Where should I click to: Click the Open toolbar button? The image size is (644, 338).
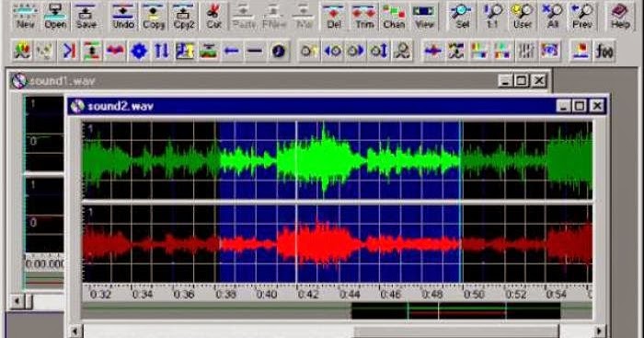point(55,16)
